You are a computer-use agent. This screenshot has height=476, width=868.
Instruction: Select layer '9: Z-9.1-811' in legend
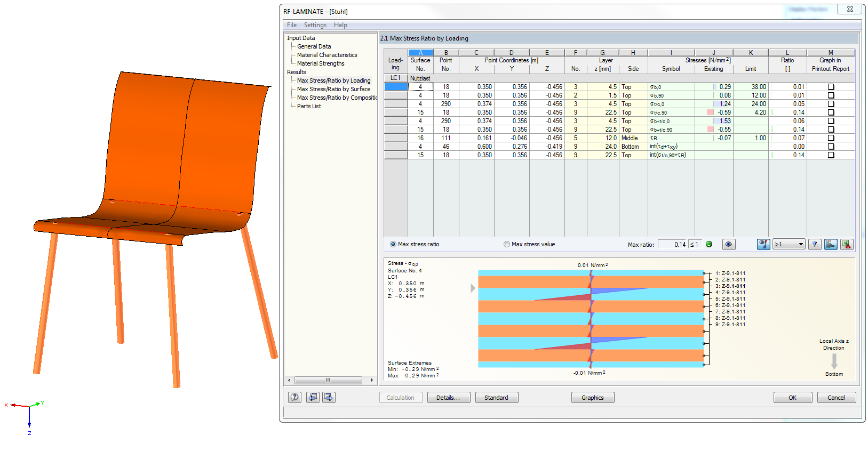tap(730, 325)
